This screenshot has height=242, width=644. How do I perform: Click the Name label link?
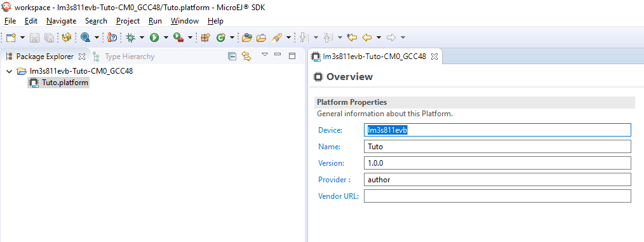(x=330, y=147)
